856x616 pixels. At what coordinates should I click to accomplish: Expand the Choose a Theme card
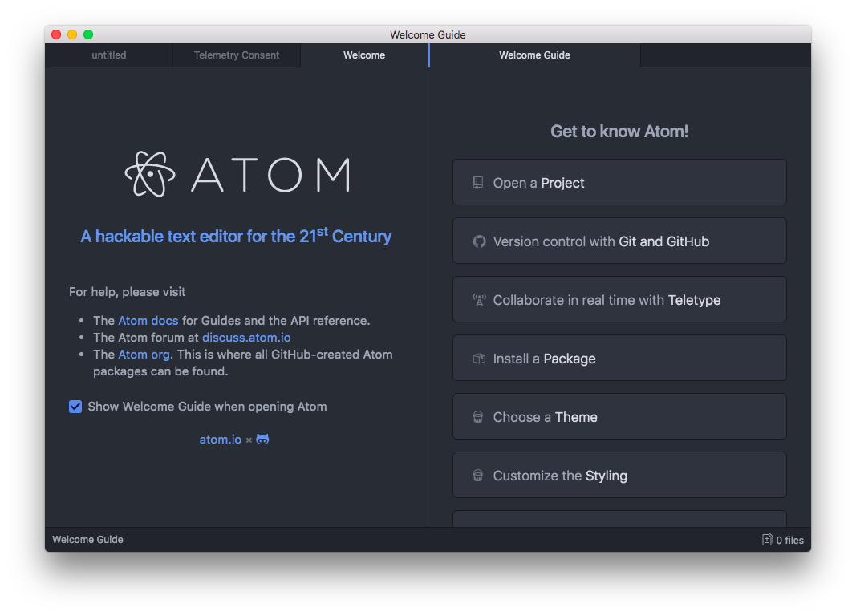pyautogui.click(x=619, y=416)
